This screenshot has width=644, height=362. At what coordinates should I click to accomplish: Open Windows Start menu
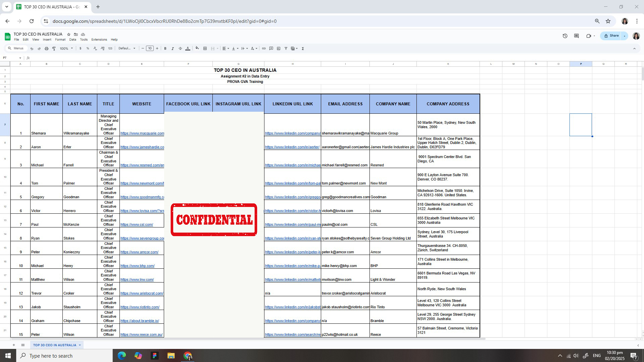pyautogui.click(x=8, y=356)
